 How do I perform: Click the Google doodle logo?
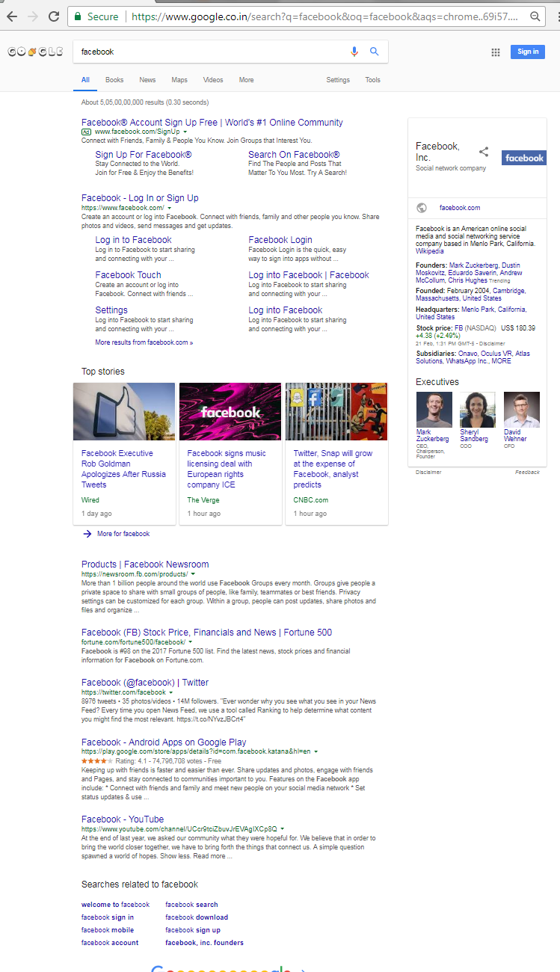pos(35,52)
